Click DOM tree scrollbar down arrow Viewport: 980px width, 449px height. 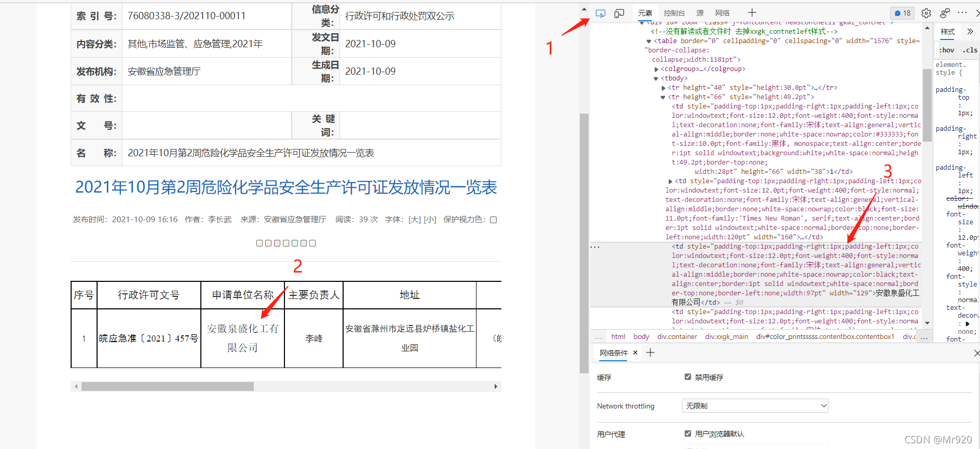click(x=927, y=323)
